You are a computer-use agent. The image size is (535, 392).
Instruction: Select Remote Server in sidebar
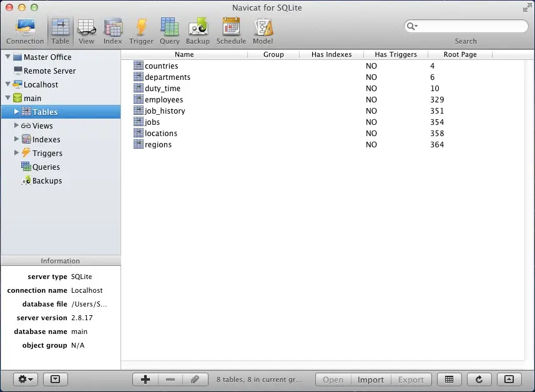tap(49, 71)
